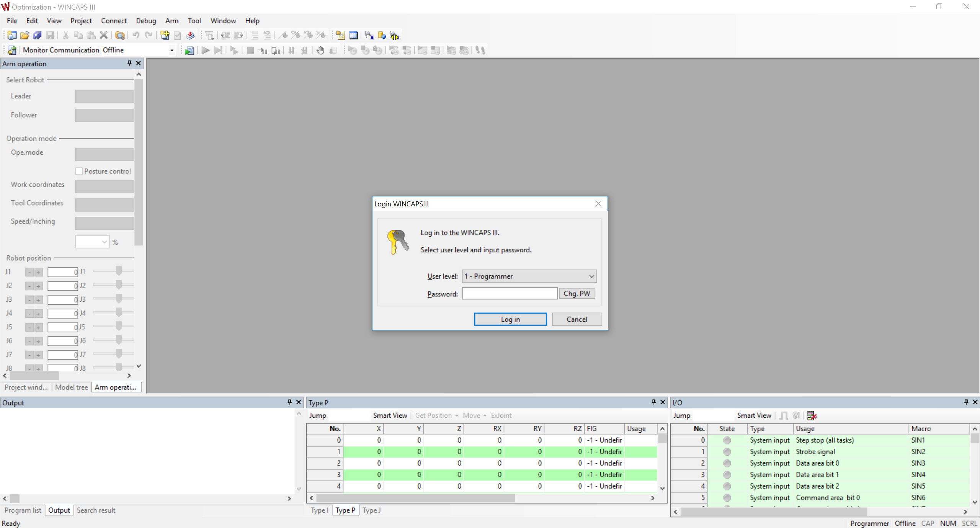Pin the Type P panel
This screenshot has width=980, height=528.
pos(654,402)
